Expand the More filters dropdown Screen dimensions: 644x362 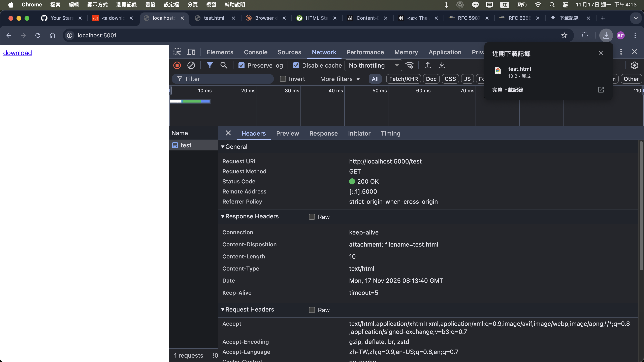pos(340,79)
